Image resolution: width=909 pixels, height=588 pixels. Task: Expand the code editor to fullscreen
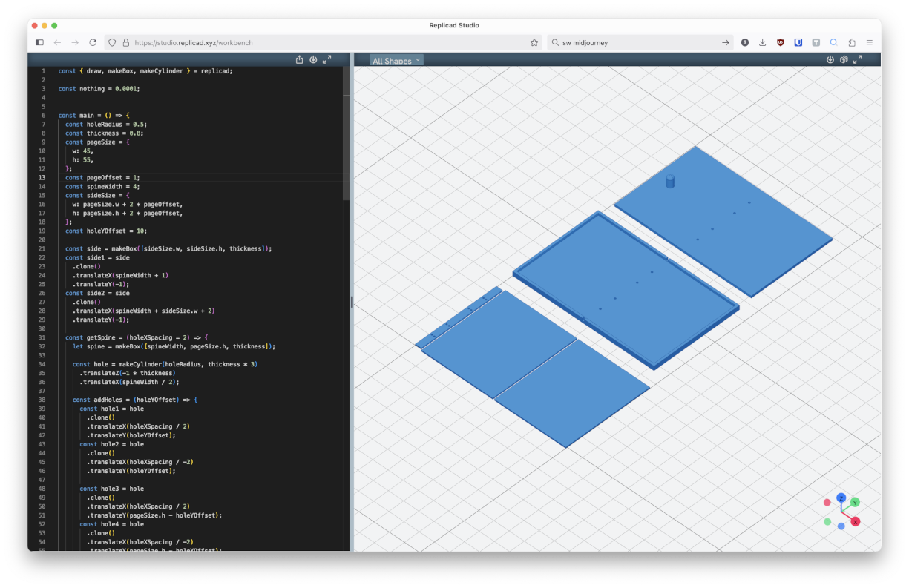[327, 59]
